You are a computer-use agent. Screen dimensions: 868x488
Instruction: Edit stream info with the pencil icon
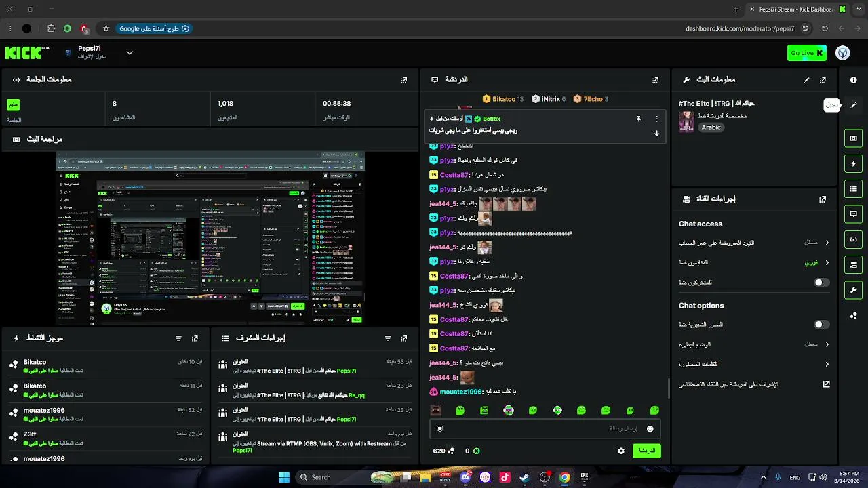[806, 80]
